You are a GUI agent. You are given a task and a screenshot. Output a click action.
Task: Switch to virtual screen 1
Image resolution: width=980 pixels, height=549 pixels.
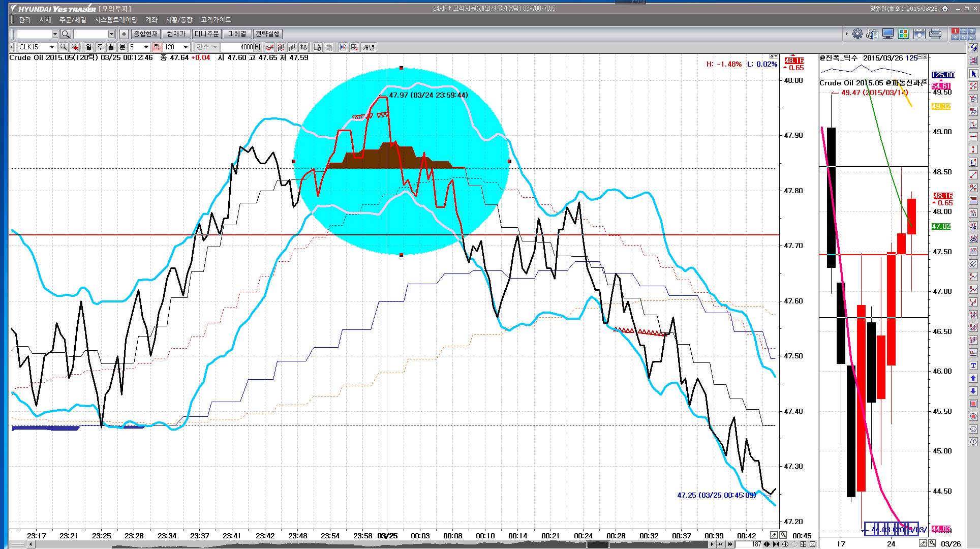[x=956, y=31]
